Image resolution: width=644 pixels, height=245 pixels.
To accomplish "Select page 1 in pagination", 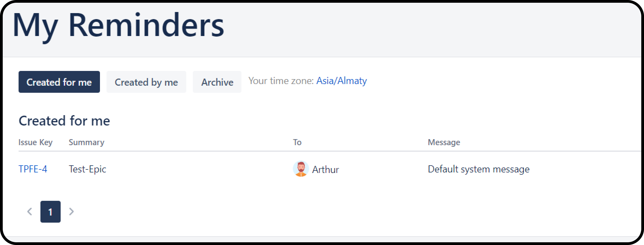I will [x=51, y=212].
